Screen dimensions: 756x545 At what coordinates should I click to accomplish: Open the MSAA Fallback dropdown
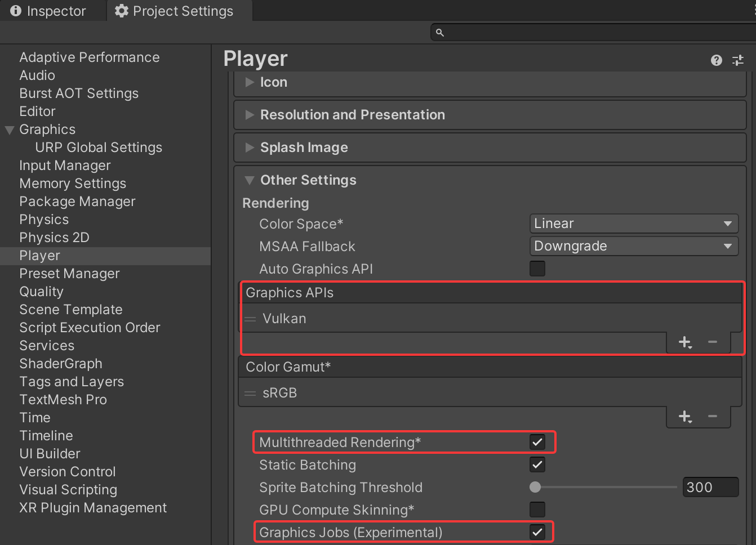point(633,246)
